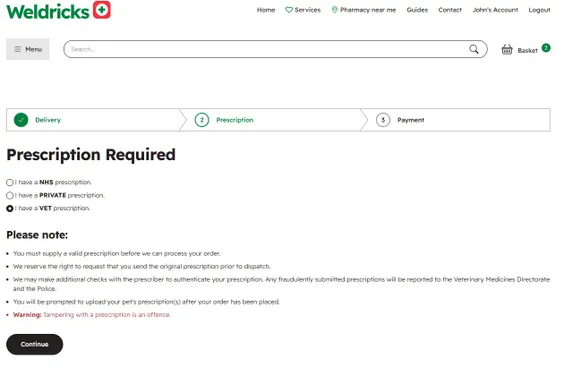
Task: Open the basket icon
Action: click(507, 50)
